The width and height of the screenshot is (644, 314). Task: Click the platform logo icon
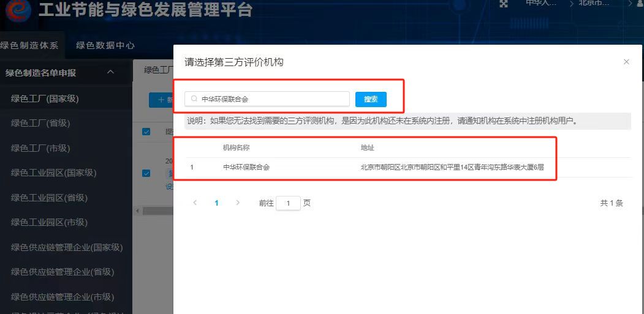pos(18,9)
